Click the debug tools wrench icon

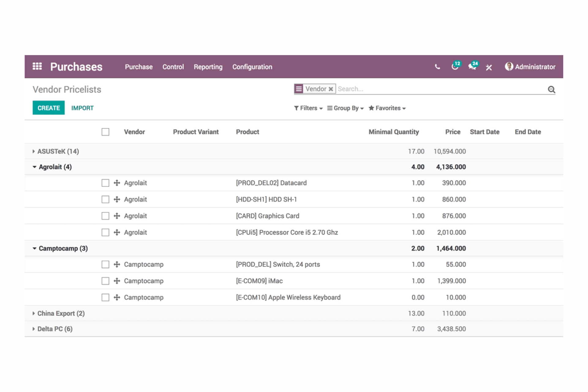(x=489, y=67)
